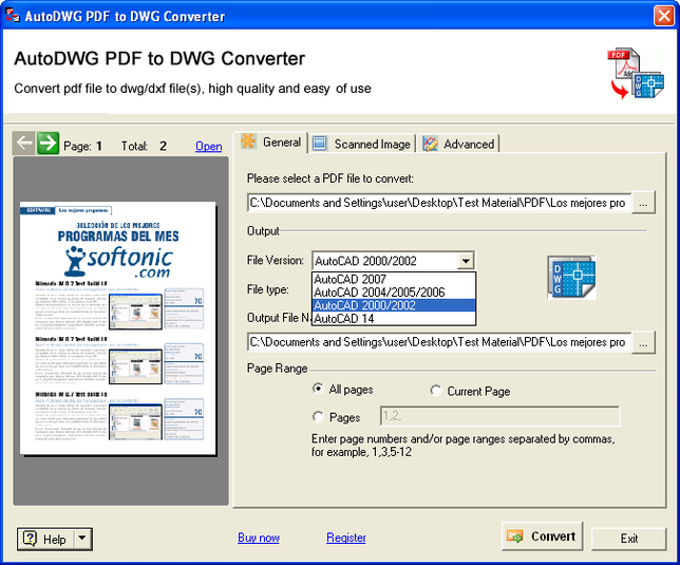Browse for the input PDF file
This screenshot has height=565, width=680.
click(643, 202)
